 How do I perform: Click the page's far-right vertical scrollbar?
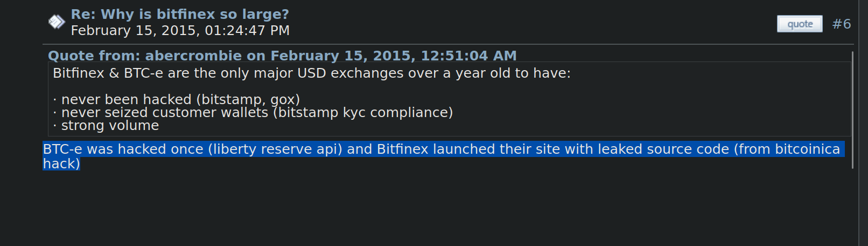point(863,123)
